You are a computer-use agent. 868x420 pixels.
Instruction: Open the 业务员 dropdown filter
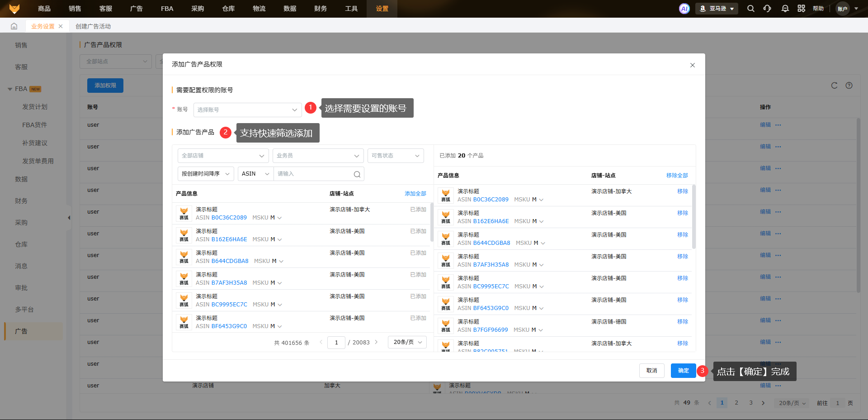318,156
